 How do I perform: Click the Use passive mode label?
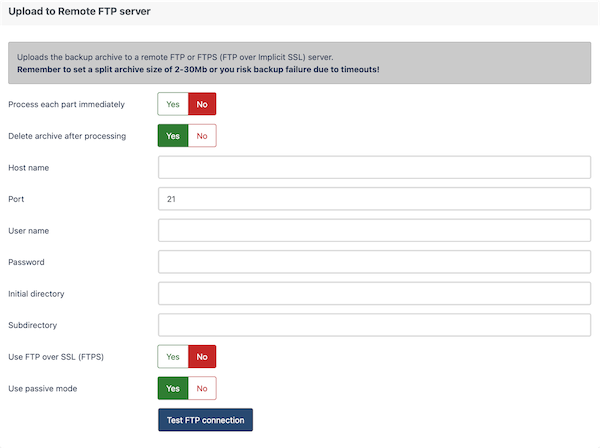pyautogui.click(x=43, y=389)
